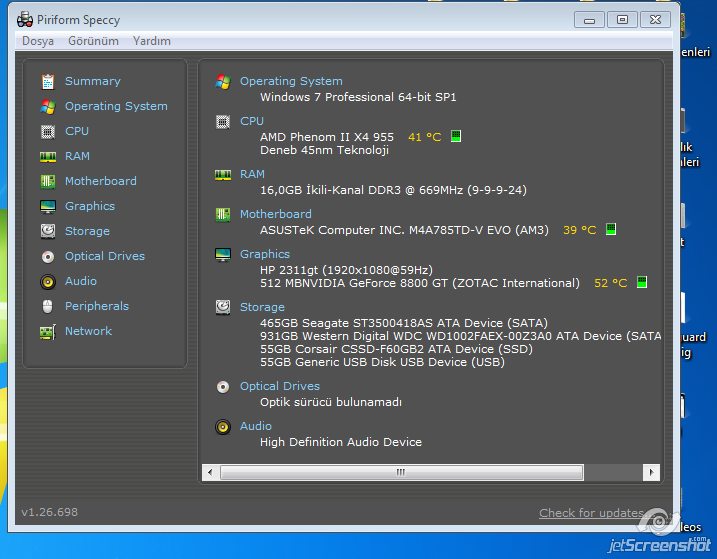
Task: Click 'HP 2311gt (1920x1080@59Hz)' text
Action: coord(346,270)
